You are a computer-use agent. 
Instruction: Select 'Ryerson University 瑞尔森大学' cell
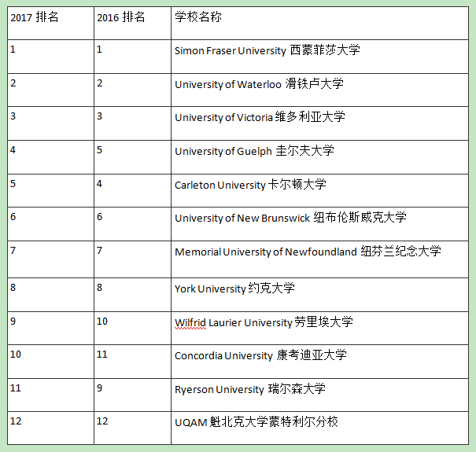tap(320, 395)
